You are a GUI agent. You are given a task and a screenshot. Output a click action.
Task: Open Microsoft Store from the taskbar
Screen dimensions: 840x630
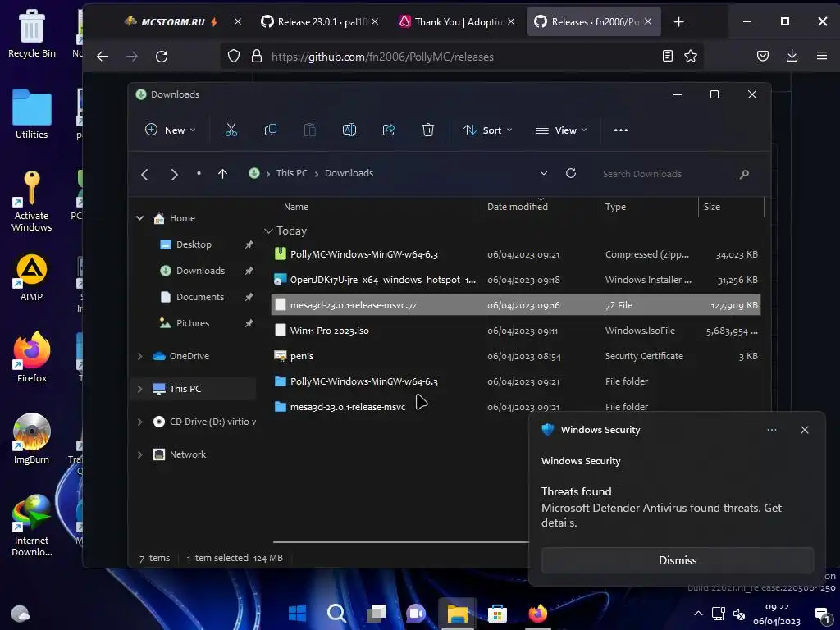pyautogui.click(x=497, y=614)
